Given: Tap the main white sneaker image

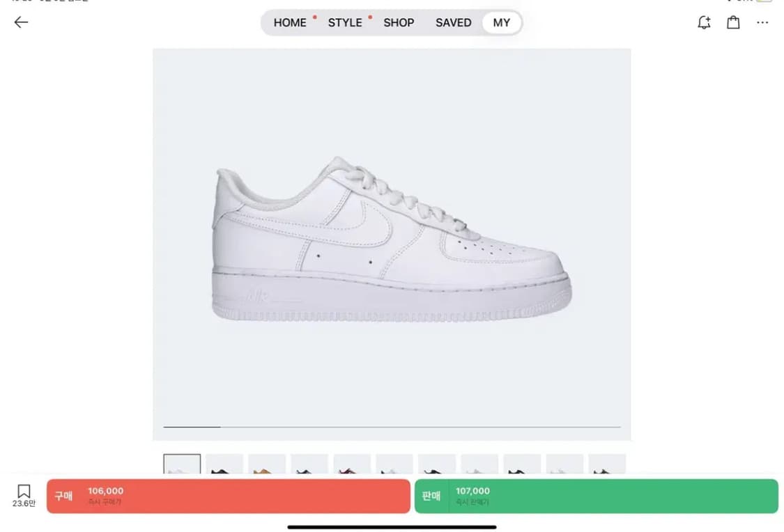Looking at the screenshot, I should [x=392, y=240].
